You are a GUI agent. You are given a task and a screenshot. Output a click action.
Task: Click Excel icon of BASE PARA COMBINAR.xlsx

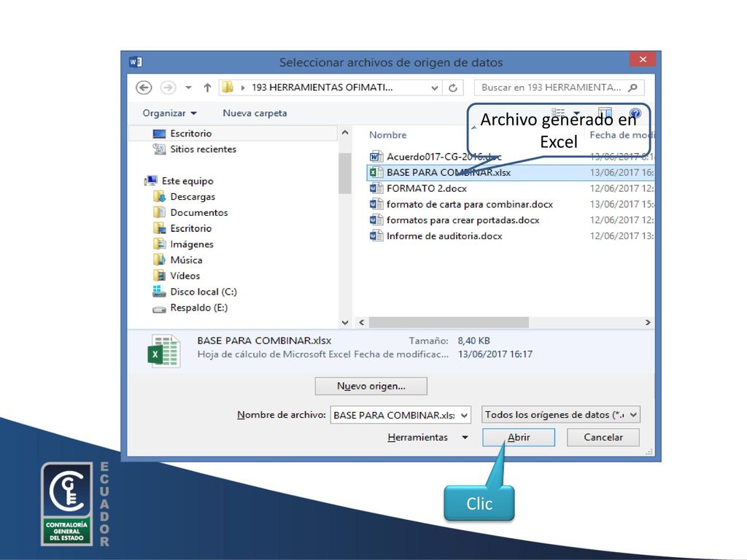tap(376, 172)
